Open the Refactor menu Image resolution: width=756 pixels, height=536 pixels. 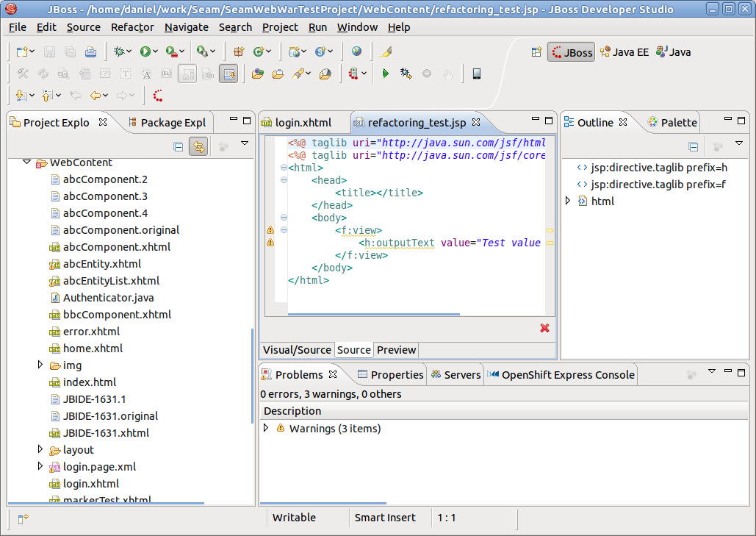click(132, 27)
